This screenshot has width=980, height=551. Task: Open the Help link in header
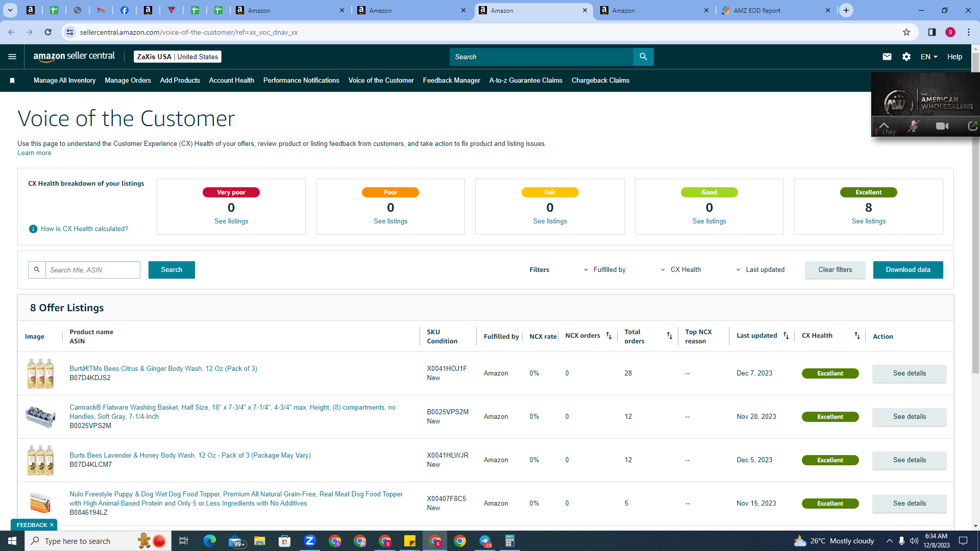pyautogui.click(x=954, y=57)
